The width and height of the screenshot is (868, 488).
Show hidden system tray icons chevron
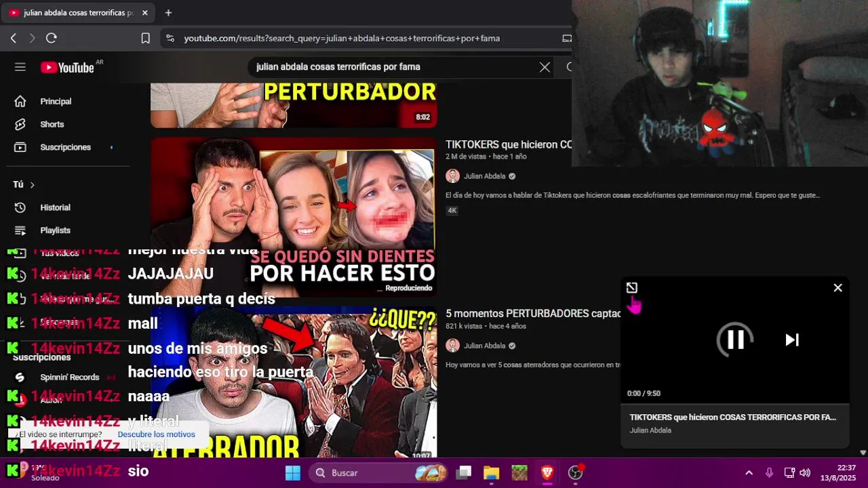click(x=749, y=472)
